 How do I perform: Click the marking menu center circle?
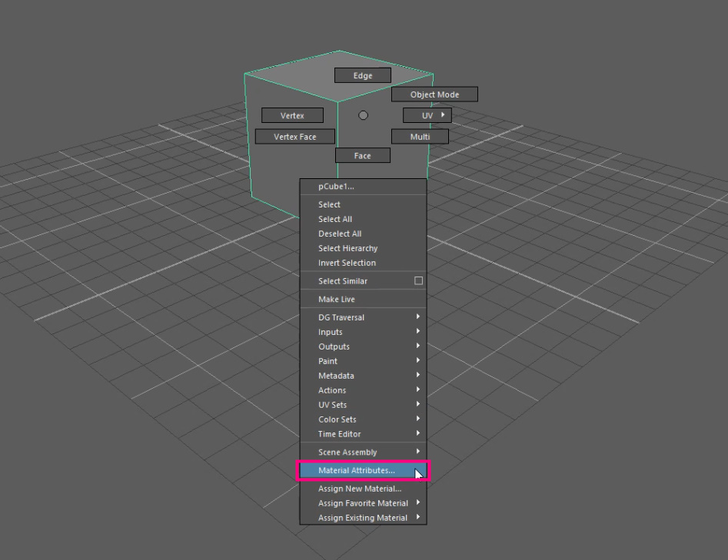click(x=363, y=115)
